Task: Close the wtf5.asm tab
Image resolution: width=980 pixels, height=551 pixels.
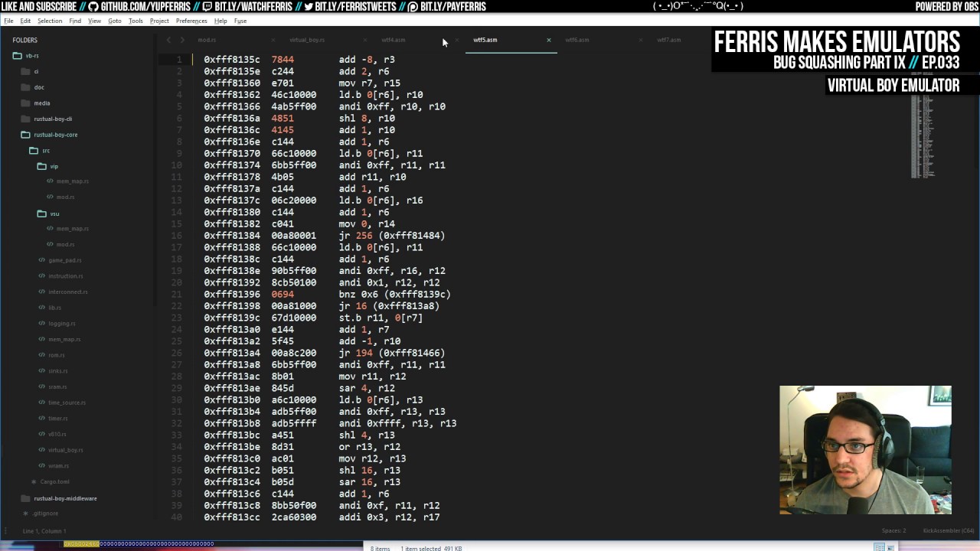Action: (x=548, y=40)
